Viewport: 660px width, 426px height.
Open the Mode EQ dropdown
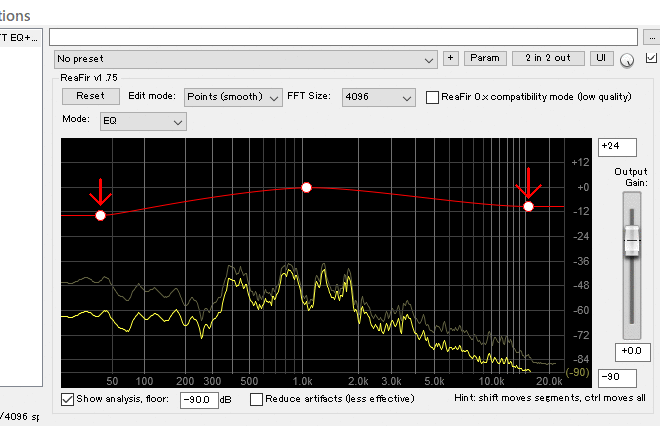point(143,121)
